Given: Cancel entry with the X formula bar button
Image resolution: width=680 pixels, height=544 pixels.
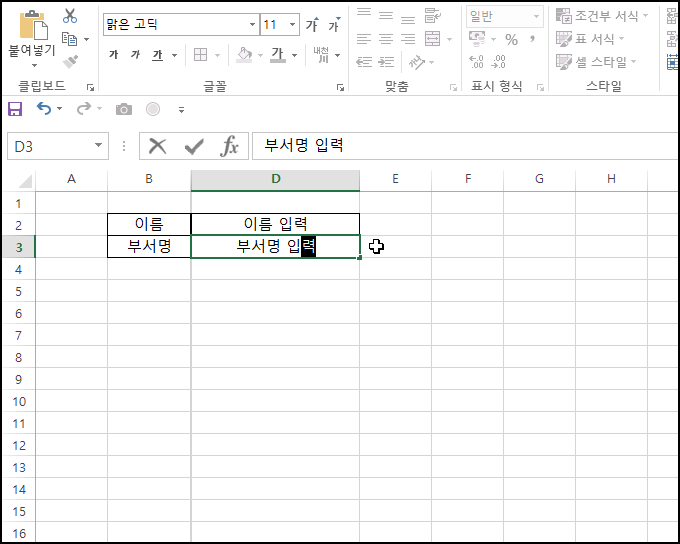Looking at the screenshot, I should (x=157, y=146).
